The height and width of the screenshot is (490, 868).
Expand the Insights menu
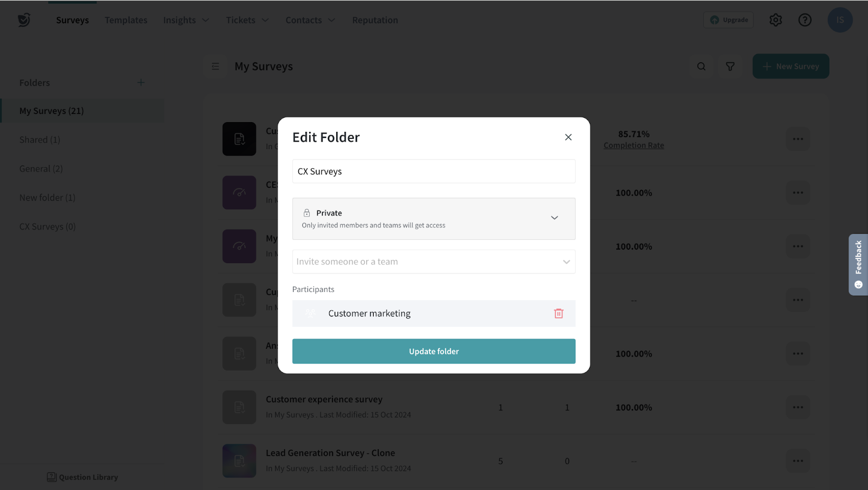pos(186,20)
